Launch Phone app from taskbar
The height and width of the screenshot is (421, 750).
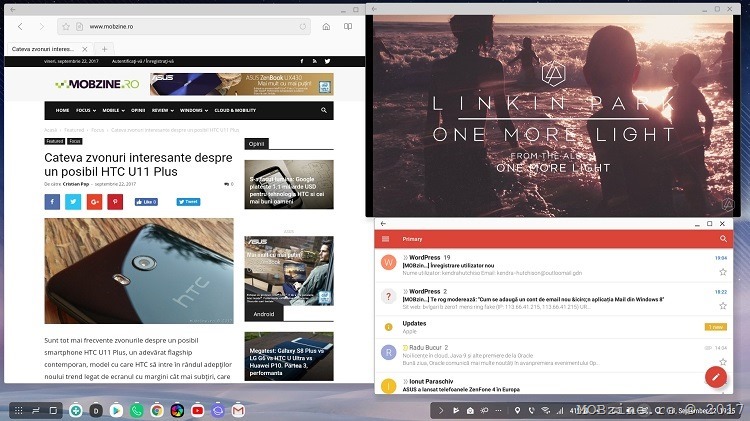136,410
